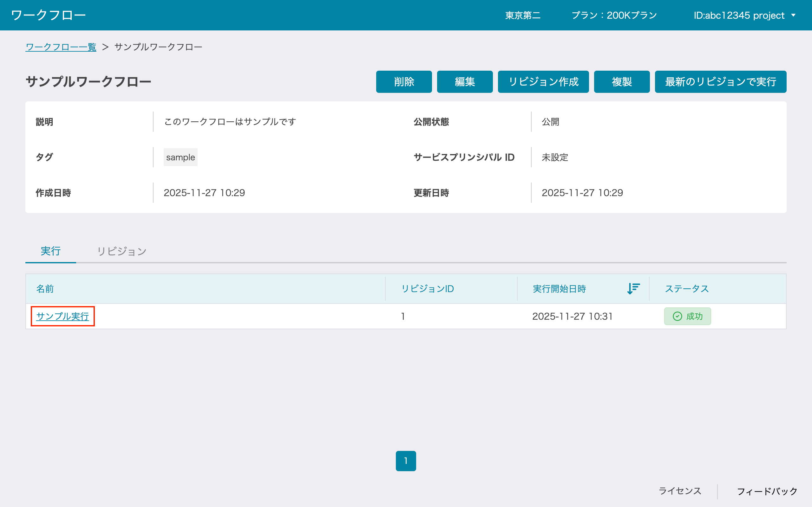812x507 pixels.
Task: Click the リビジョンID column header
Action: point(428,289)
